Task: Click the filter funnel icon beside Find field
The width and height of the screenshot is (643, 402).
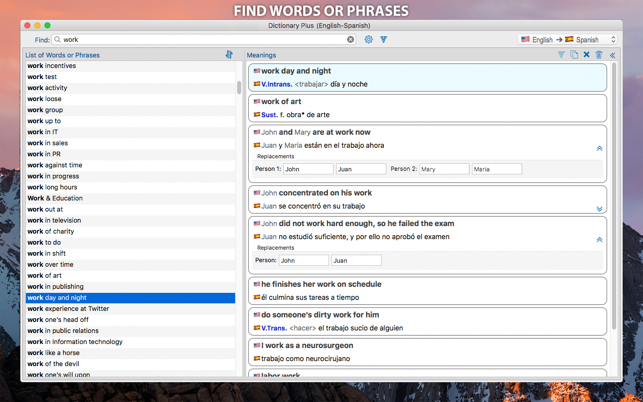Action: click(x=383, y=39)
